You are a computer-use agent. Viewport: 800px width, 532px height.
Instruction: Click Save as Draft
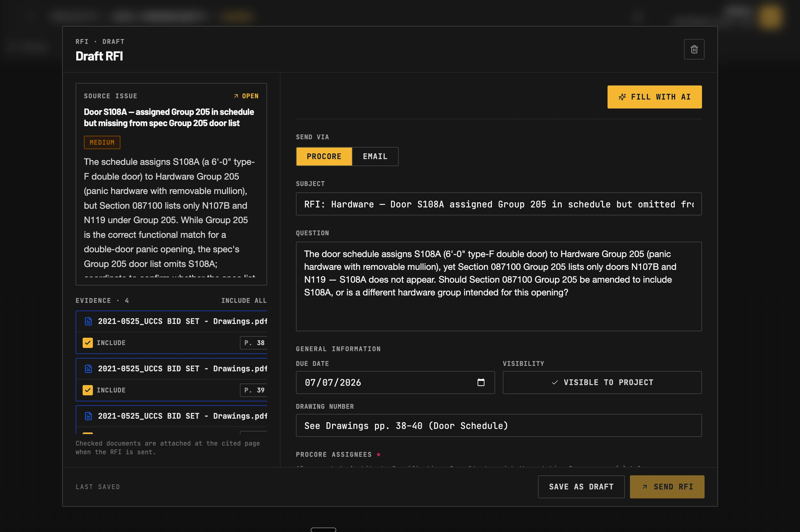581,487
